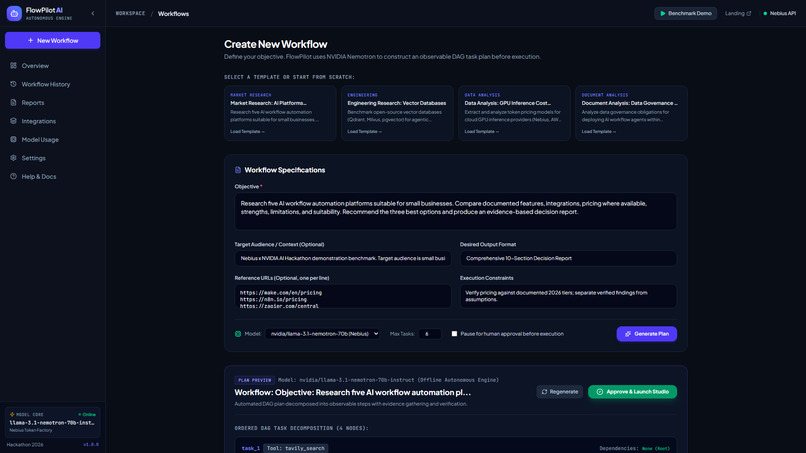The image size is (806, 453).
Task: Launch the Benchmark Demo
Action: pyautogui.click(x=686, y=13)
